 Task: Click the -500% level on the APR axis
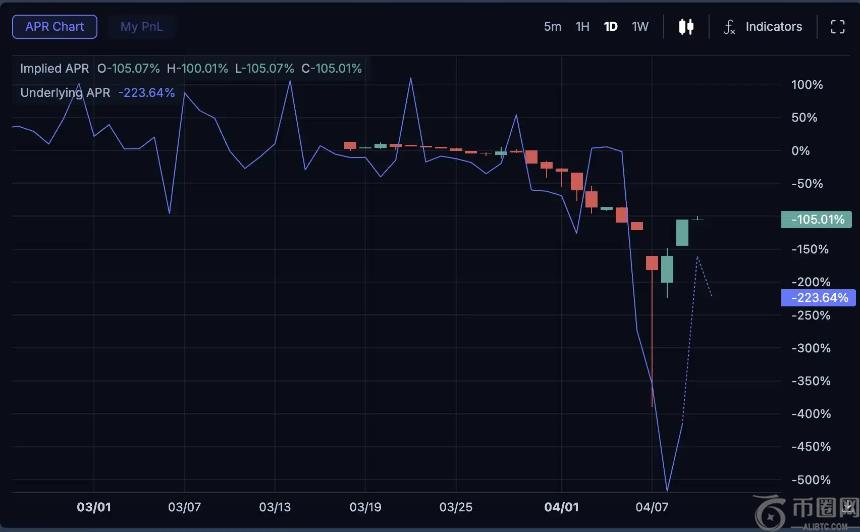[810, 480]
